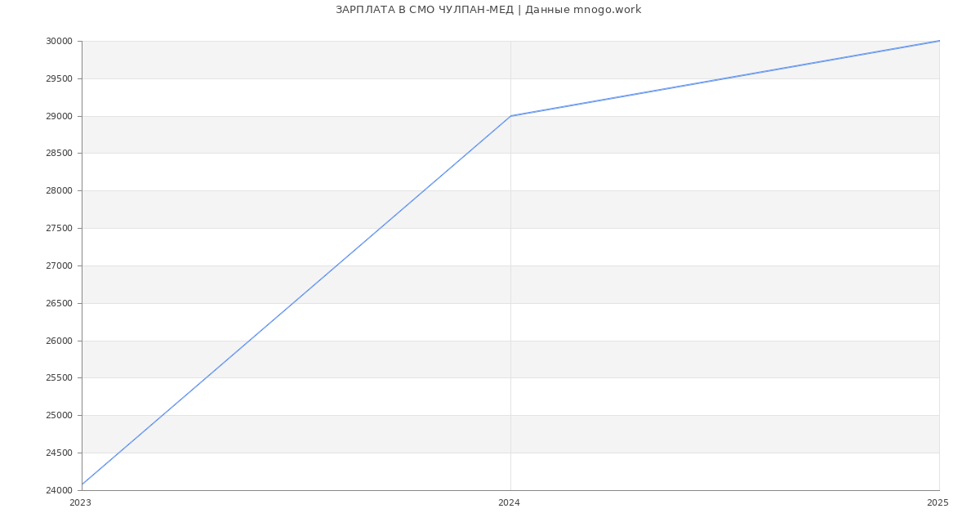Viewport: 980px width, 531px height.
Task: Click the 24500 y-axis label
Action: pyautogui.click(x=60, y=453)
